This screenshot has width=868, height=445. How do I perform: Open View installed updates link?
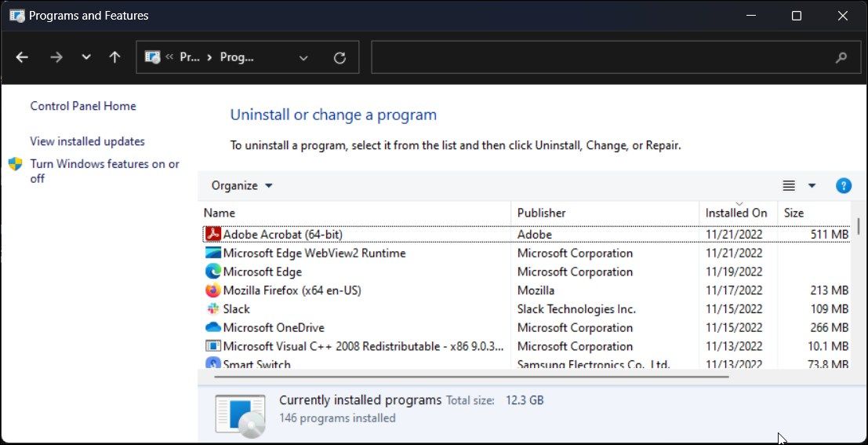pos(88,141)
